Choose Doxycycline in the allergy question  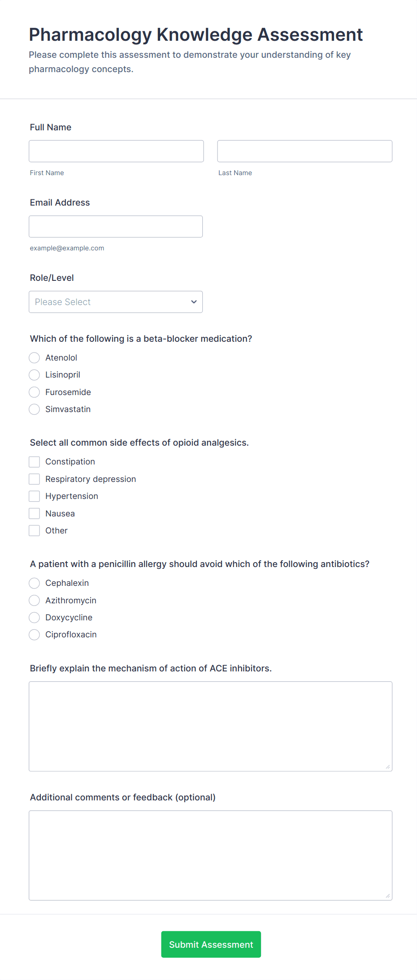(34, 617)
